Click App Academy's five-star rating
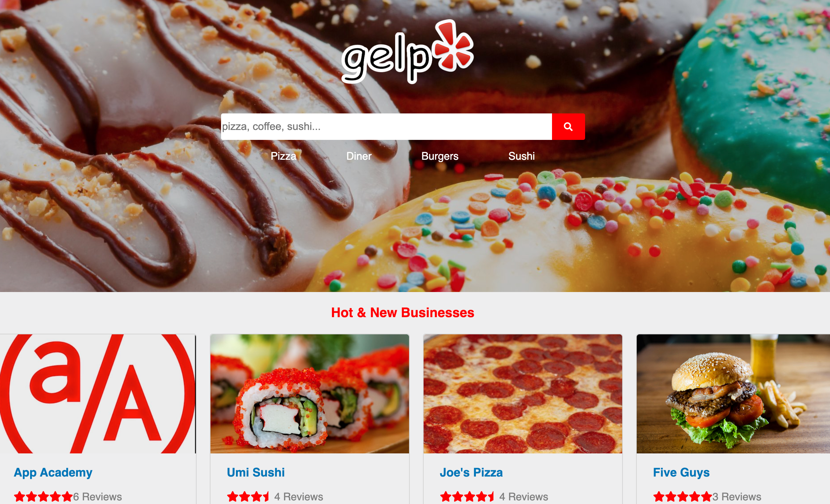The image size is (830, 504). [x=43, y=497]
